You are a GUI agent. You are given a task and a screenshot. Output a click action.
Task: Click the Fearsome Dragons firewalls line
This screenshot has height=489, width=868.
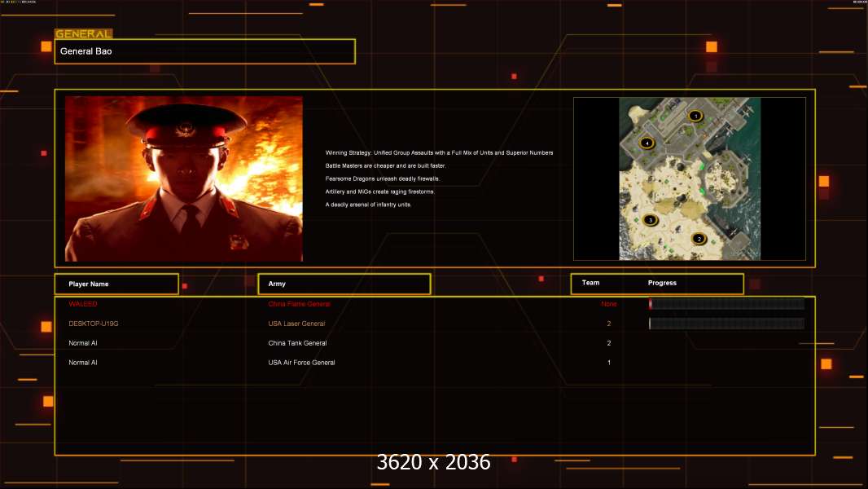pyautogui.click(x=383, y=178)
